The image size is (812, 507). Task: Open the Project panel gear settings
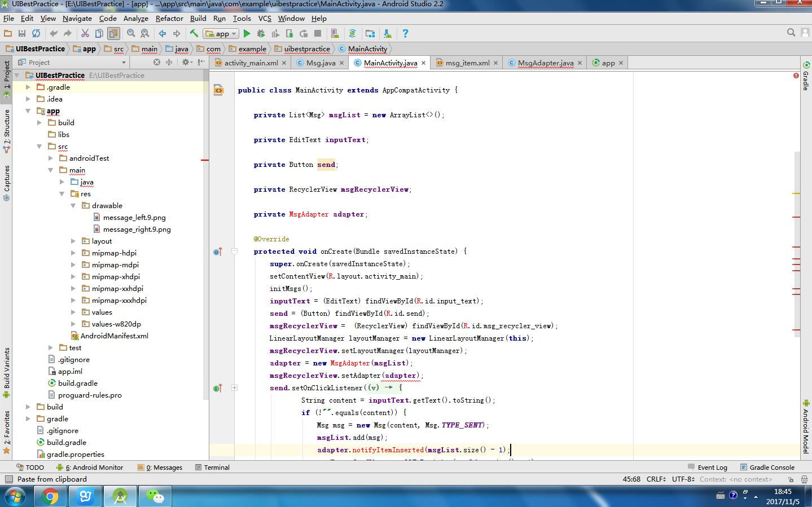tap(187, 62)
